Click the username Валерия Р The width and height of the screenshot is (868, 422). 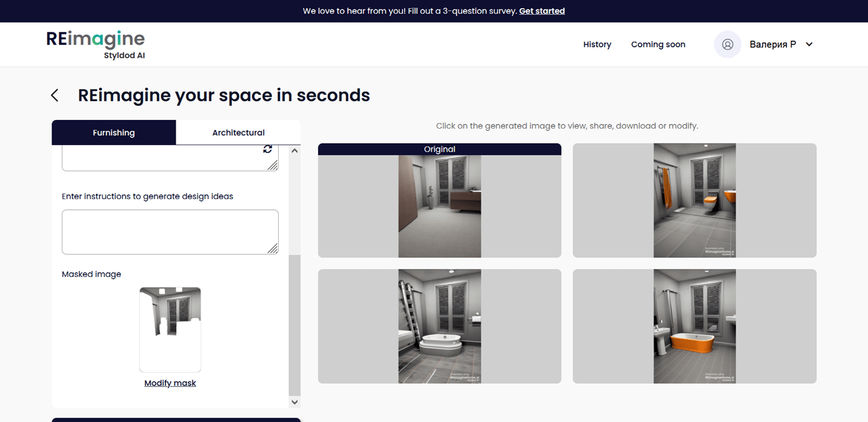[x=772, y=44]
